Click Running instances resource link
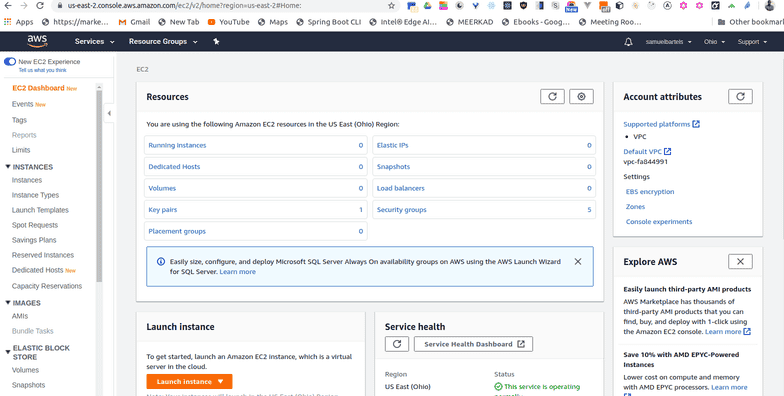 pos(177,146)
